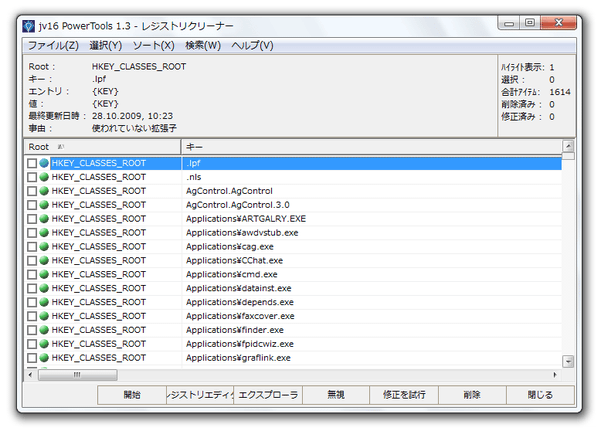
Task: Check the box for the .lpf entry
Action: pos(32,163)
